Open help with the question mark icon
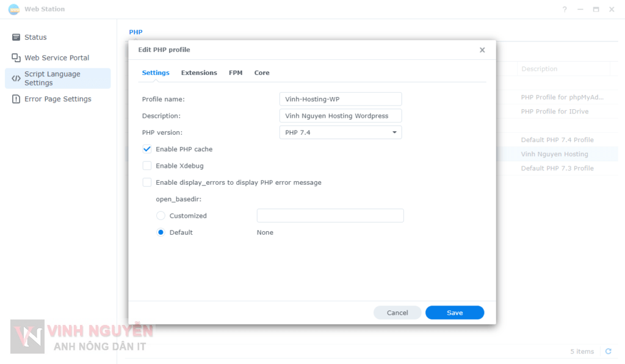This screenshot has height=364, width=625. 565,9
